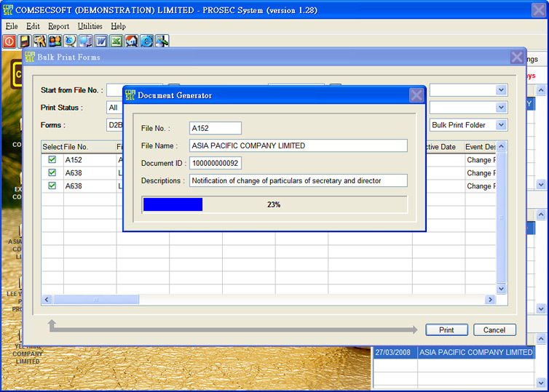Launch the Internet Explorer toolbar icon

click(146, 41)
